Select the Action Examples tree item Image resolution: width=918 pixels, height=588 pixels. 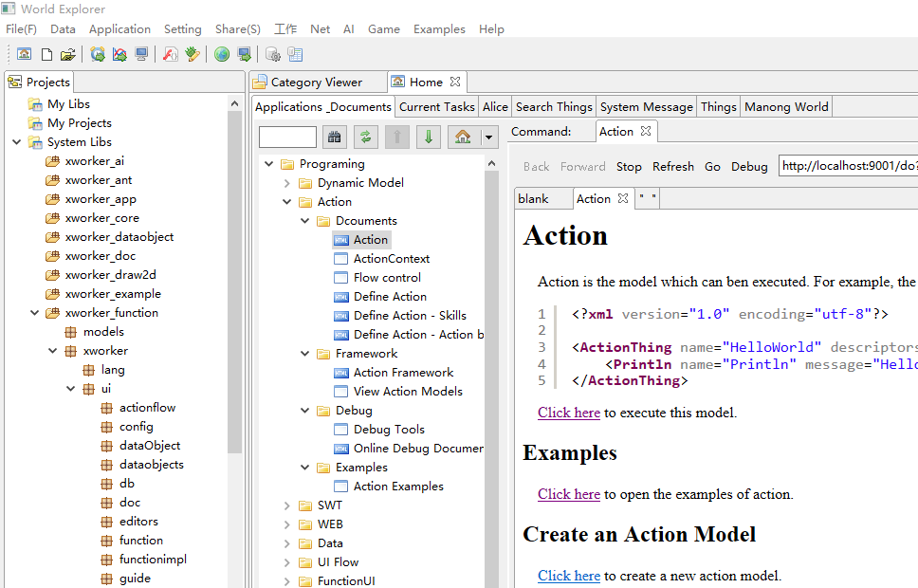click(398, 487)
